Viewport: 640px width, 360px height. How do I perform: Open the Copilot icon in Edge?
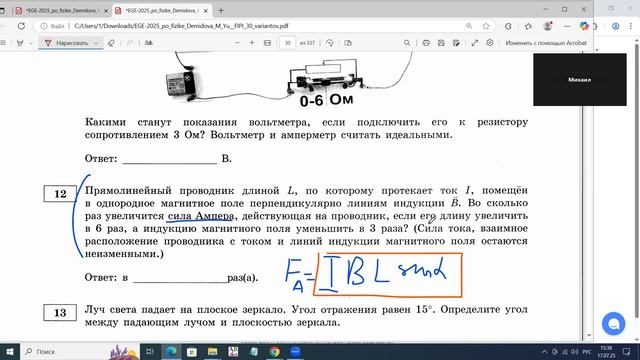584,26
